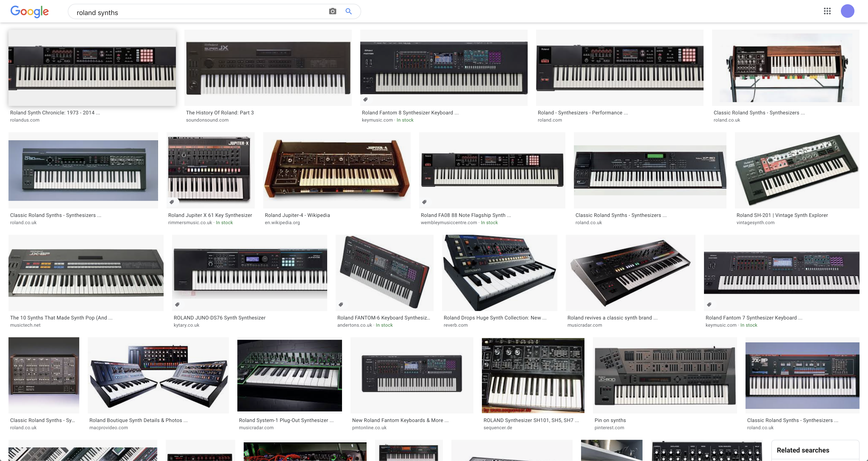The width and height of the screenshot is (868, 461).
Task: Click product tag icon on Fantom 8 image
Action: point(365,99)
